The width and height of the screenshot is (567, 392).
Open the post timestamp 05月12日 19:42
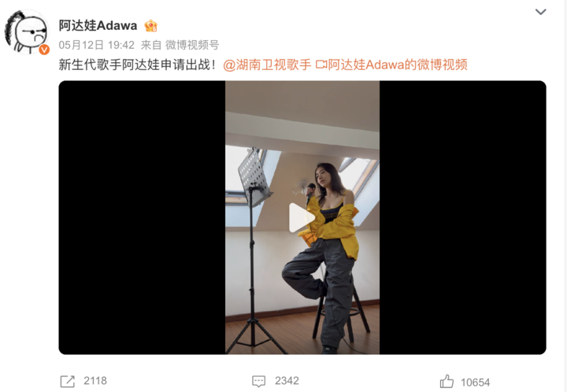pos(97,45)
